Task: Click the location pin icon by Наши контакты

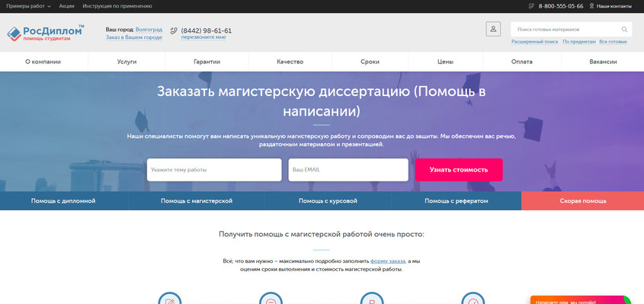Action: (592, 6)
